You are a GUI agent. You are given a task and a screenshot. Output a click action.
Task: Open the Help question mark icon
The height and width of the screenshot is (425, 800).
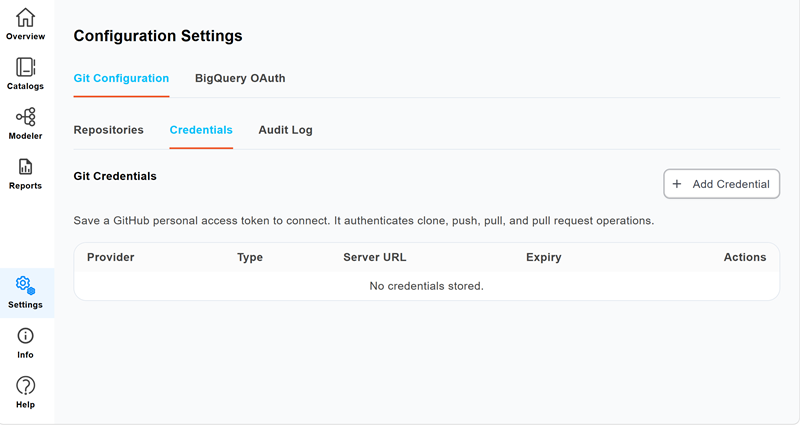coord(25,386)
